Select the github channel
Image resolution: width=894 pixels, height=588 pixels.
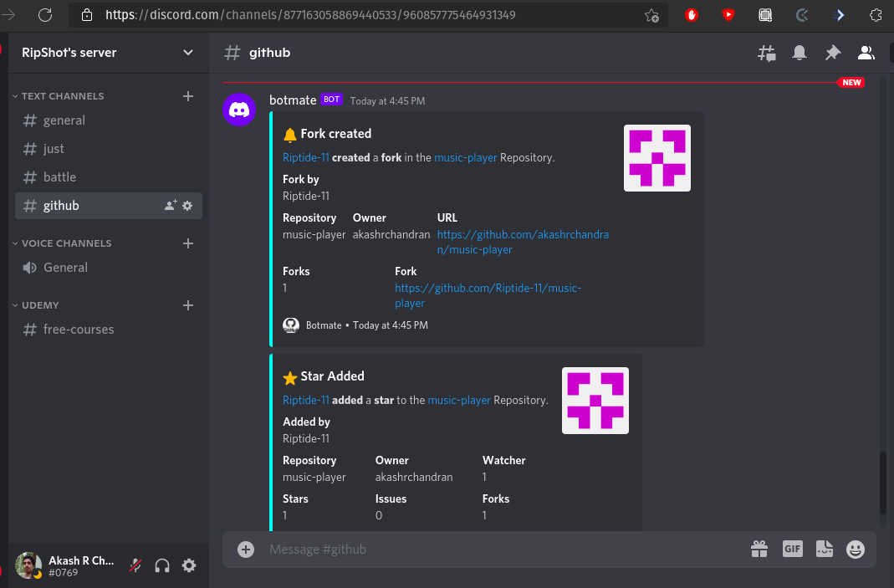tap(109, 205)
